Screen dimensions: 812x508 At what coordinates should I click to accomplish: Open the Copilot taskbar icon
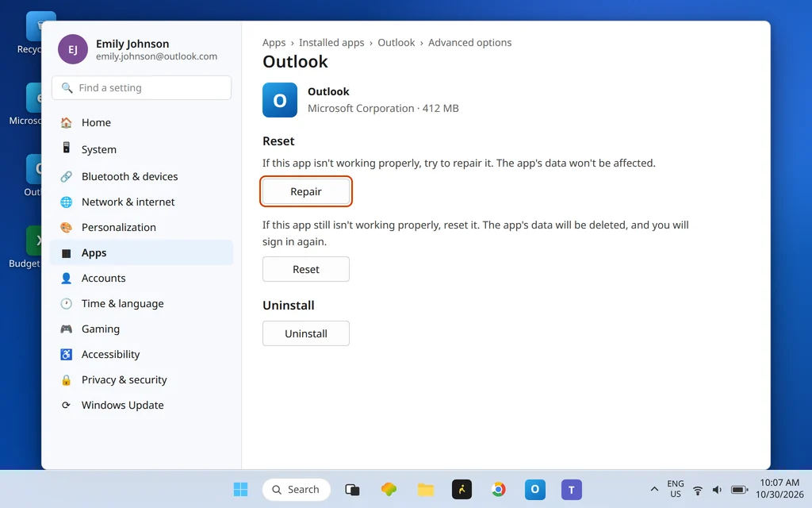pos(389,489)
